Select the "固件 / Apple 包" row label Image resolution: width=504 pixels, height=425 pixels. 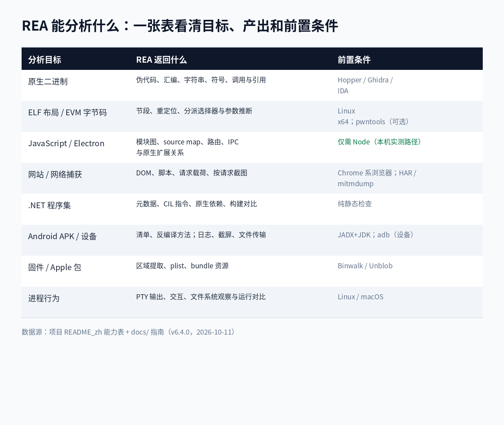tap(55, 268)
